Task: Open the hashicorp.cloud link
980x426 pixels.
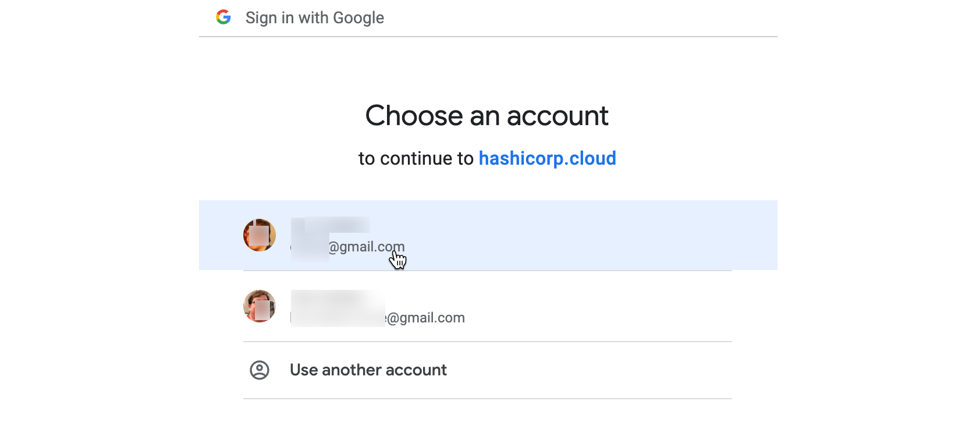Action: (x=547, y=158)
